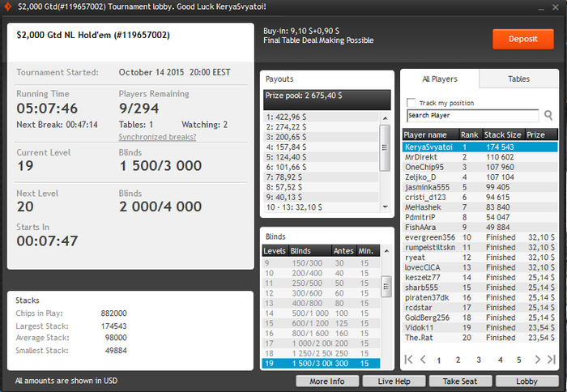Select blinds level 9 row 150/300
The width and height of the screenshot is (567, 392).
(321, 263)
